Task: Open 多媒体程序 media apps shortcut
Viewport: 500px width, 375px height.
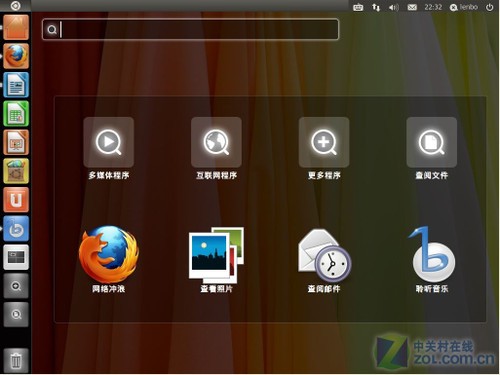Action: [x=109, y=148]
